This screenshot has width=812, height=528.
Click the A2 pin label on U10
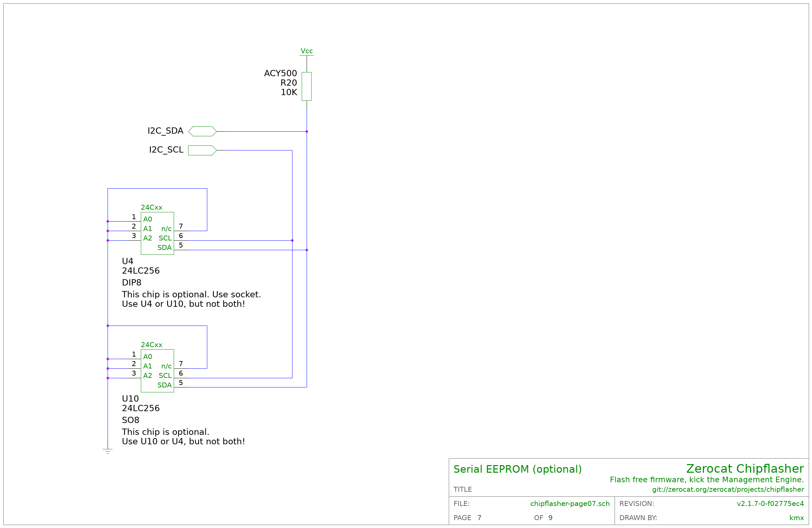[x=148, y=376]
